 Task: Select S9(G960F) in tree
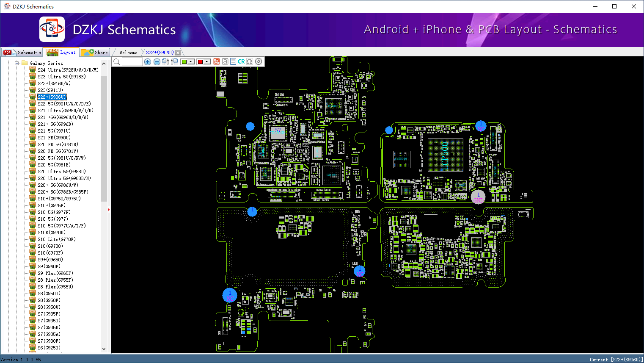coord(49,266)
